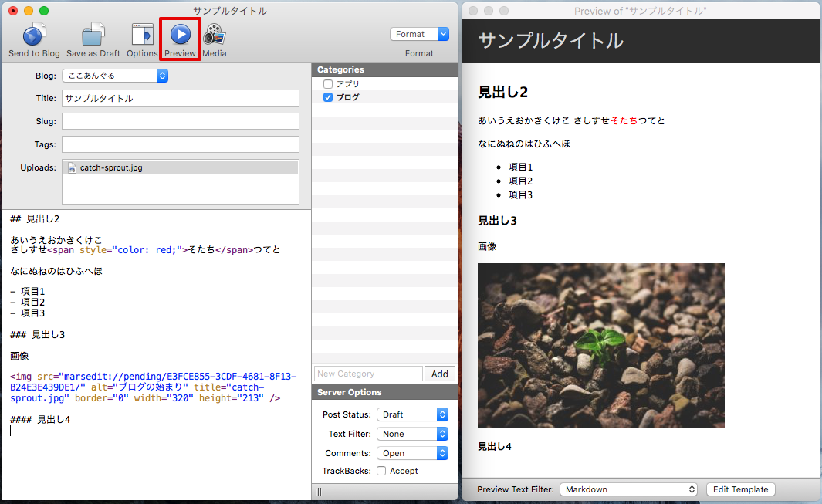Change the Comments dropdown from Open
Screen dimensions: 822x504
[x=413, y=452]
